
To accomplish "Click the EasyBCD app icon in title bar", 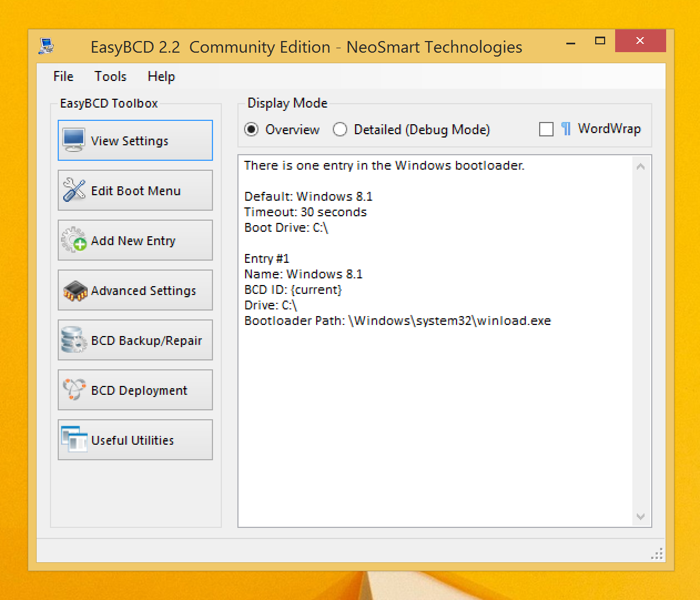I will click(x=46, y=46).
